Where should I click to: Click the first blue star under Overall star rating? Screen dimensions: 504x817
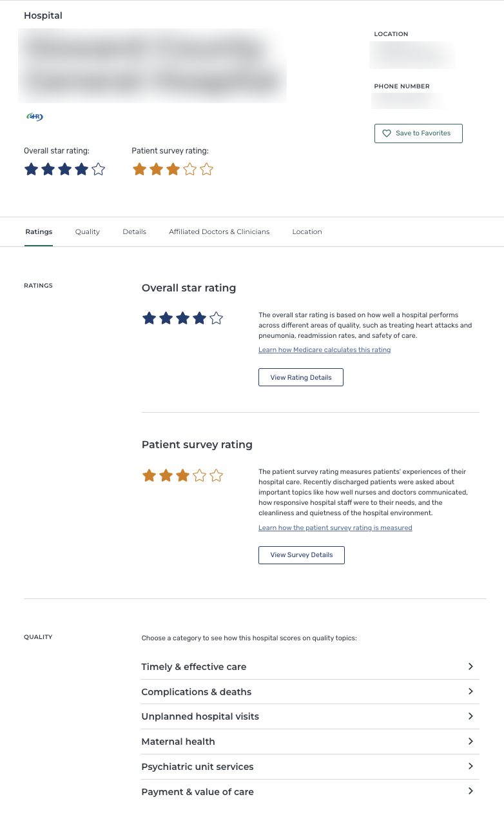tap(31, 169)
